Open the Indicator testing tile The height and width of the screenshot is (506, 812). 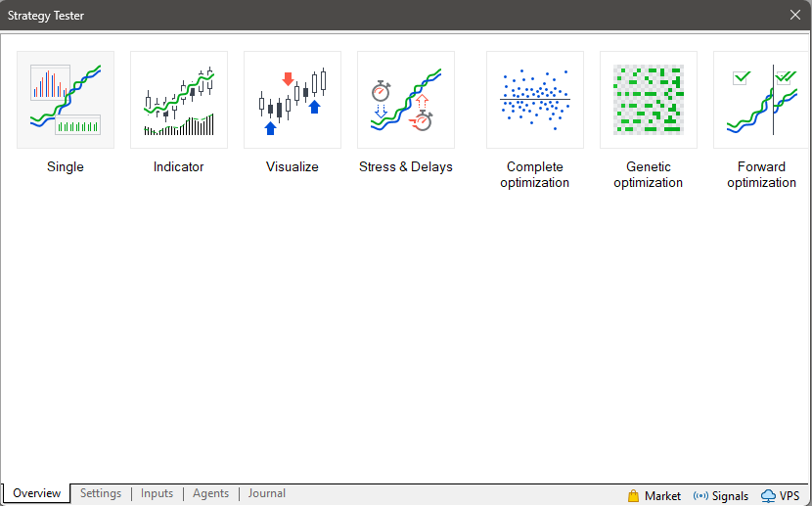point(179,100)
